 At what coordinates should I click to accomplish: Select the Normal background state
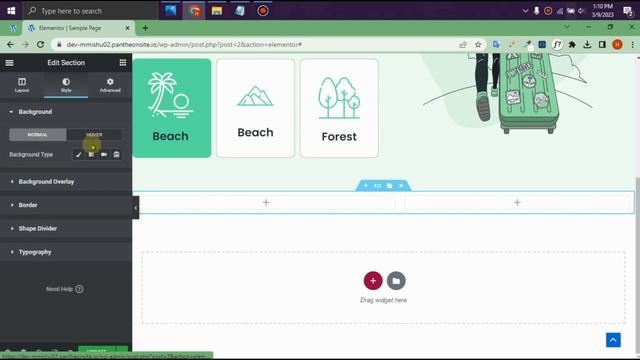[x=38, y=135]
